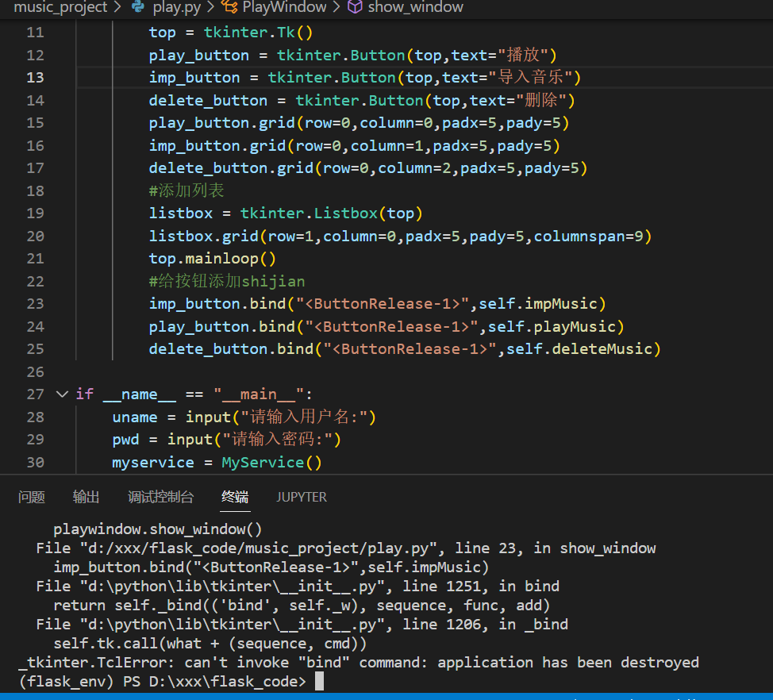Click the comment #给按钮添加shijian

coord(227,282)
